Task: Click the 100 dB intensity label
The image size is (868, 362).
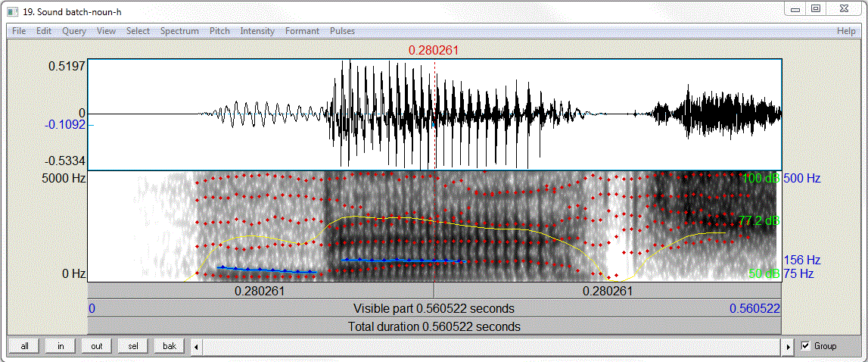Action: coord(761,179)
